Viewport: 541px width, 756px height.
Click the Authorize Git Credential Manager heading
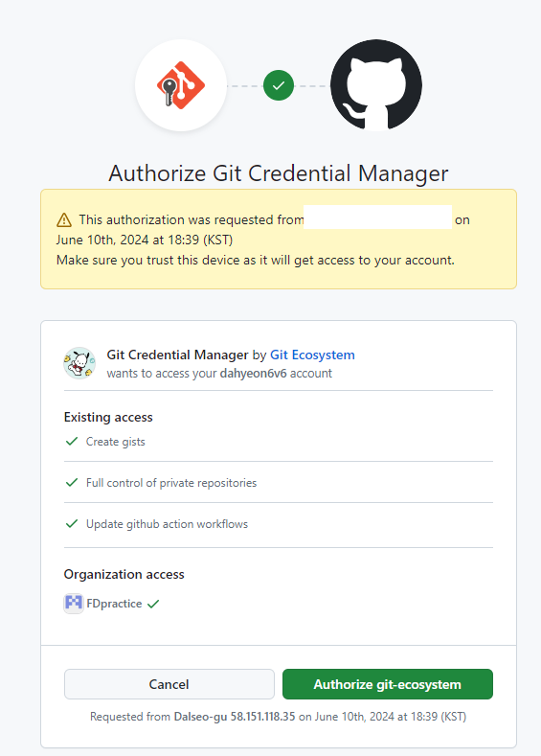[x=279, y=173]
